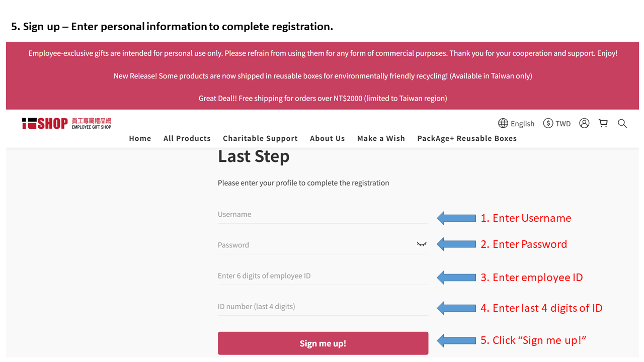Open PackAge+ Reusable Boxes page
This screenshot has height=362, width=644.
click(467, 138)
